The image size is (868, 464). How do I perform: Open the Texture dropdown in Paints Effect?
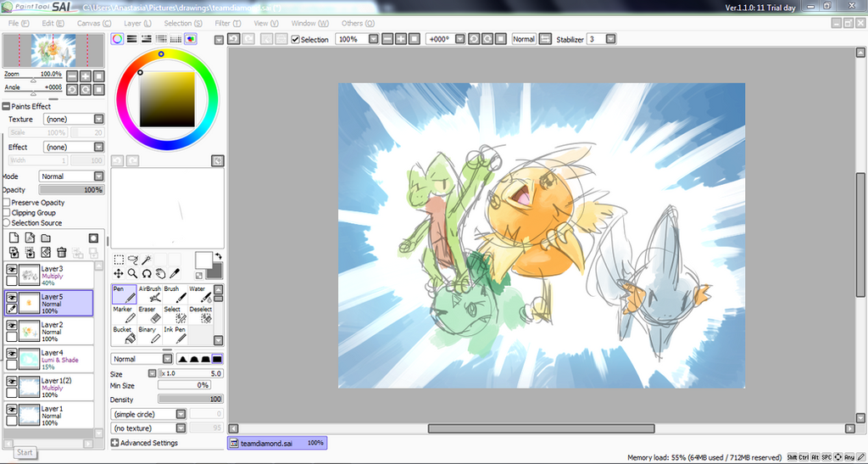[74, 119]
